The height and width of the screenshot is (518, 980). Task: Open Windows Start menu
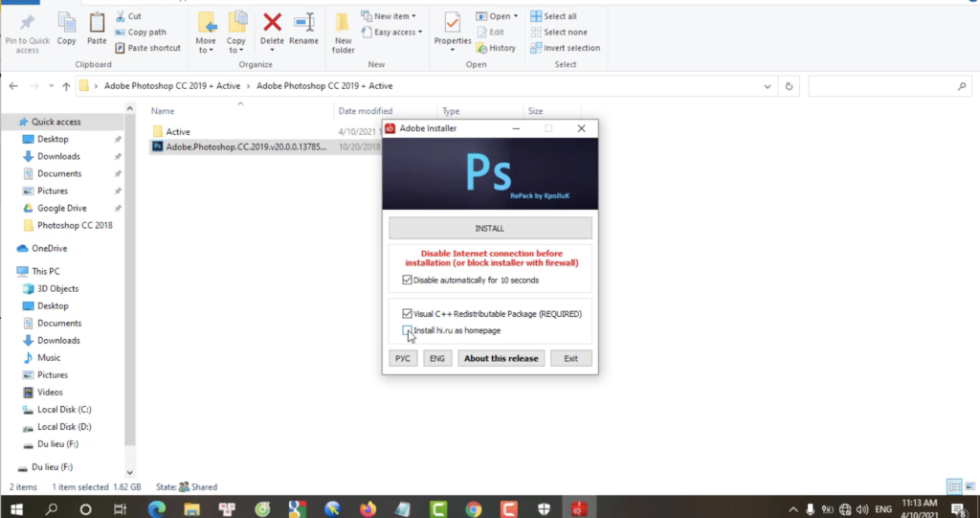17,509
